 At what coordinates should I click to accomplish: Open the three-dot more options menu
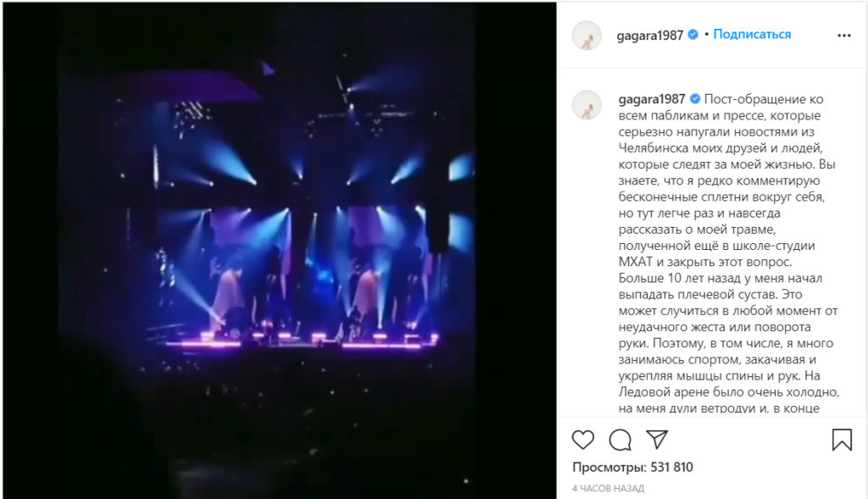coord(844,36)
